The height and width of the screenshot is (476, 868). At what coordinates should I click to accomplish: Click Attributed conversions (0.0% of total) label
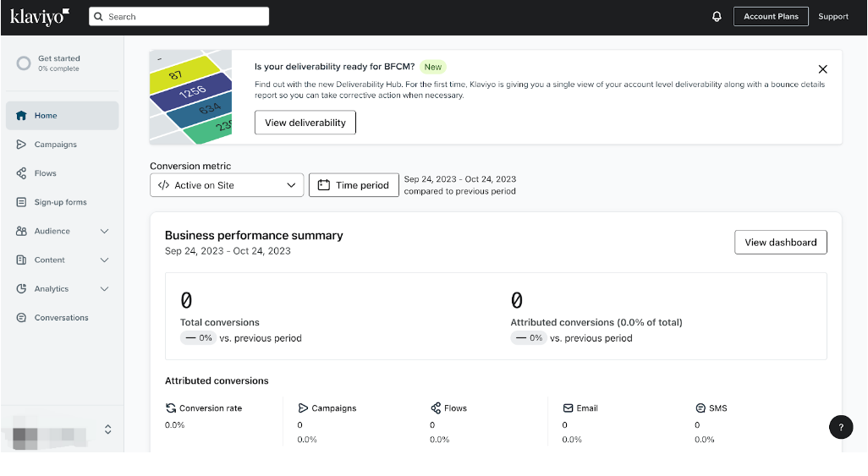pyautogui.click(x=596, y=322)
